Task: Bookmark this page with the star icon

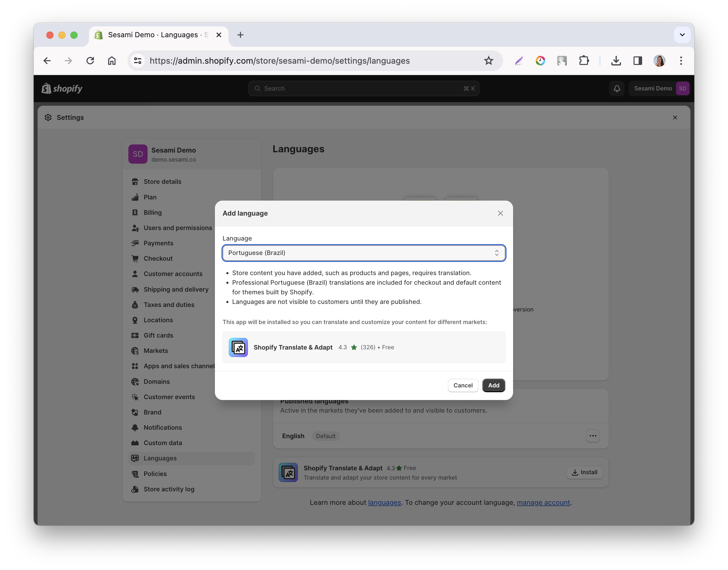Action: click(x=488, y=61)
